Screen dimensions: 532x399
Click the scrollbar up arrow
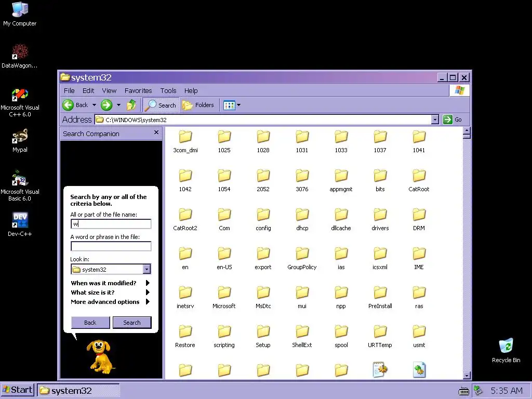(x=467, y=130)
